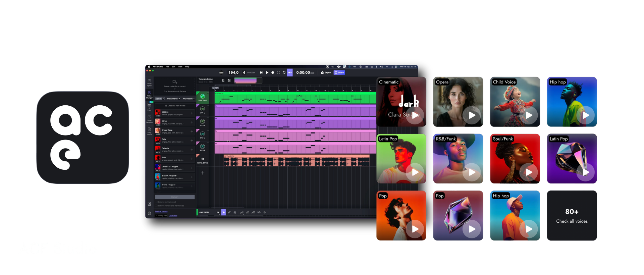
Task: Select the pointer tool in editor toolbar
Action: pyautogui.click(x=223, y=212)
